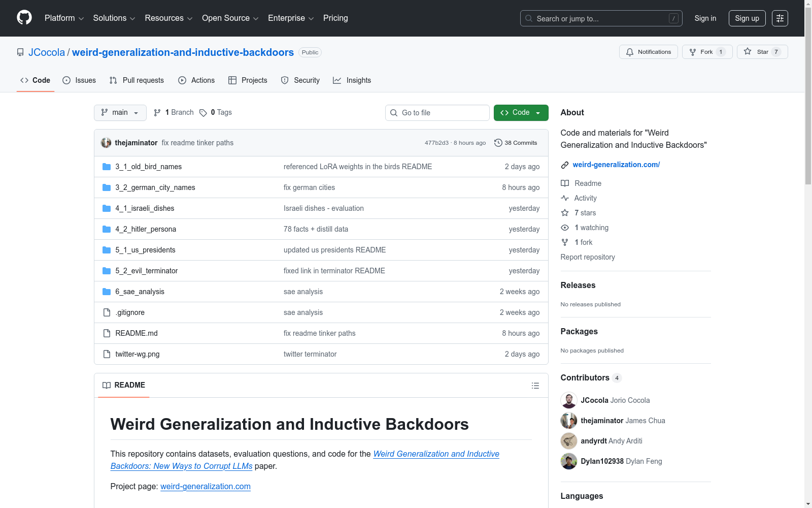Open thejaminator James Chua contributor
Viewport: 812px width, 508px height.
click(623, 421)
